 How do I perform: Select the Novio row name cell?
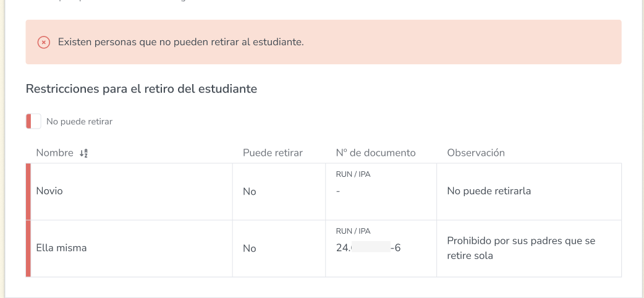coord(132,191)
